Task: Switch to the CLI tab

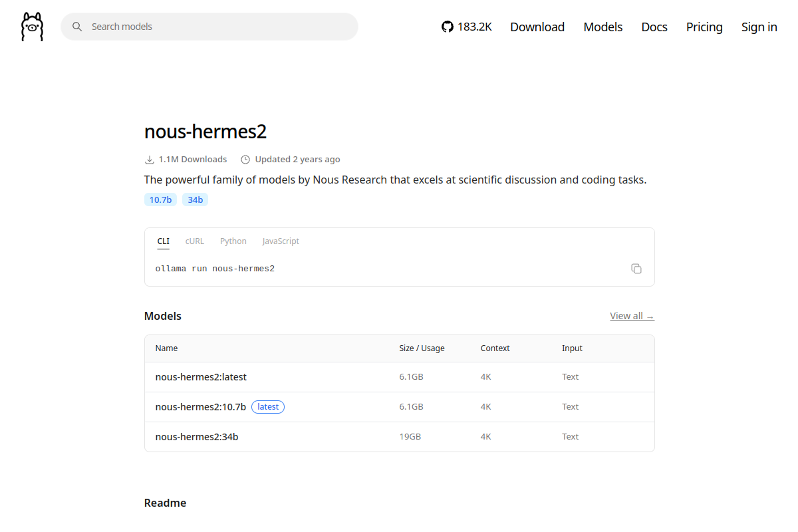Action: click(x=164, y=241)
